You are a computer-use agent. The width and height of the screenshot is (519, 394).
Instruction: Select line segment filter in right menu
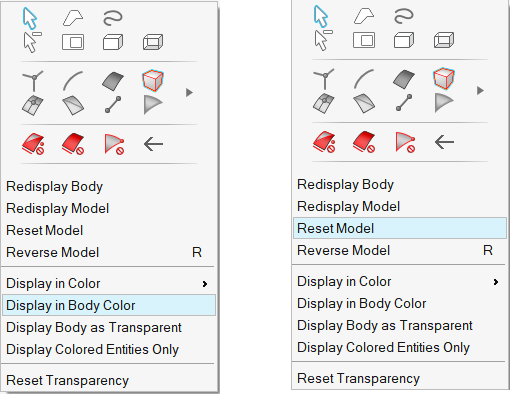404,103
